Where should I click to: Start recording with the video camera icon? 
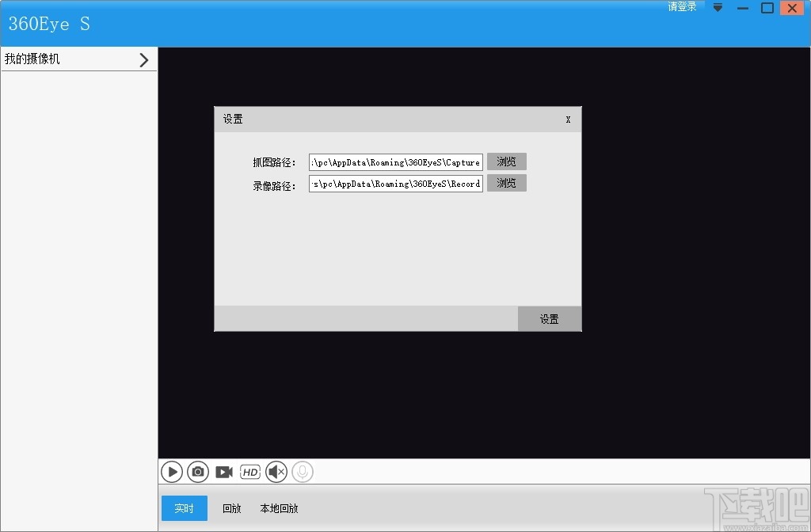(x=224, y=472)
